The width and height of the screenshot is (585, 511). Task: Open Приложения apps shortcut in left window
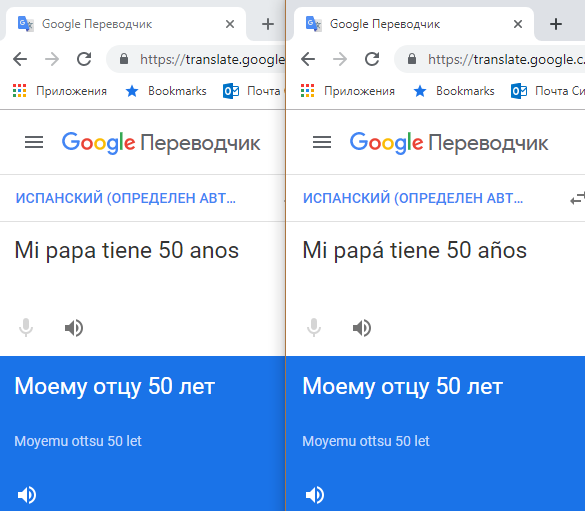(60, 91)
